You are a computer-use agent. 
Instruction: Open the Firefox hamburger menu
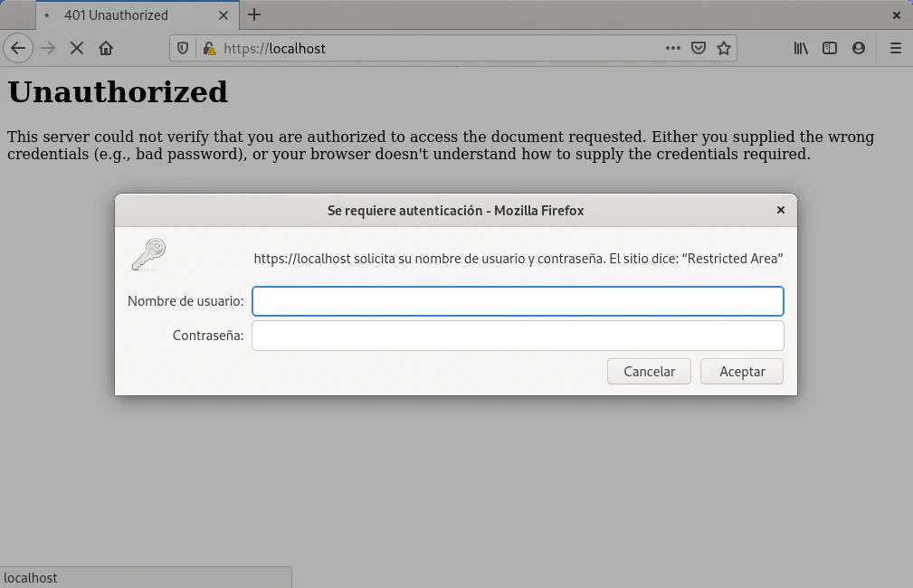coord(896,48)
